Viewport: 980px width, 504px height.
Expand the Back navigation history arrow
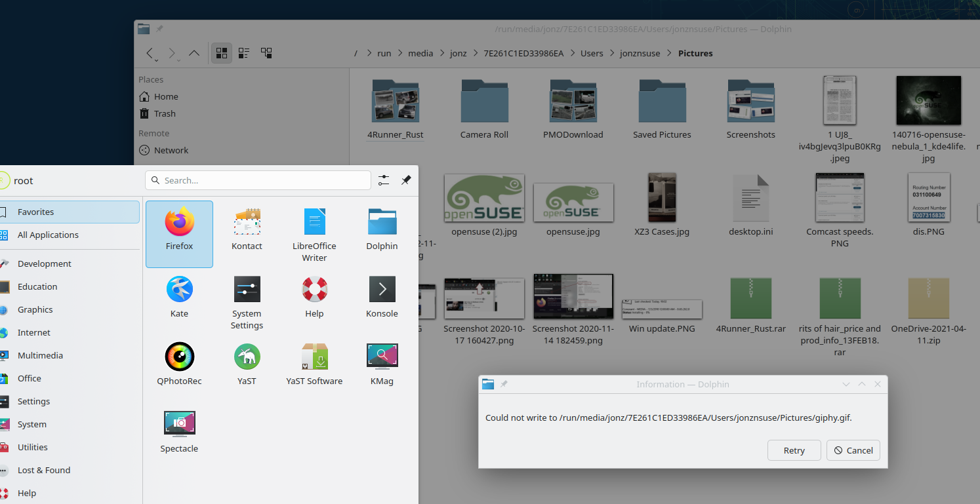[x=157, y=60]
